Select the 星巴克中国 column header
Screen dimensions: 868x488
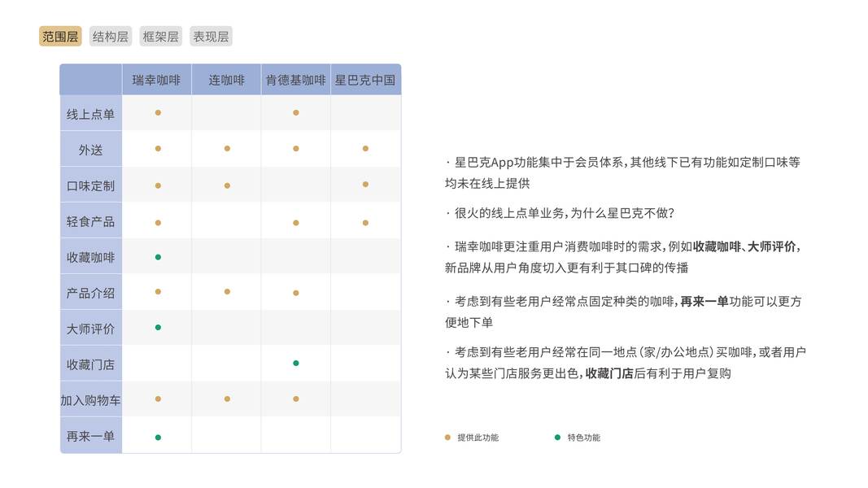(365, 80)
